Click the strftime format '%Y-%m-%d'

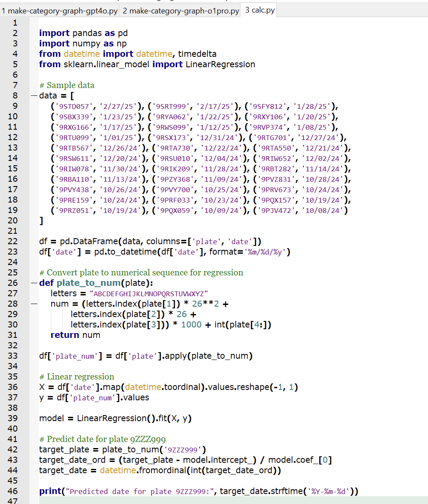[x=329, y=491]
